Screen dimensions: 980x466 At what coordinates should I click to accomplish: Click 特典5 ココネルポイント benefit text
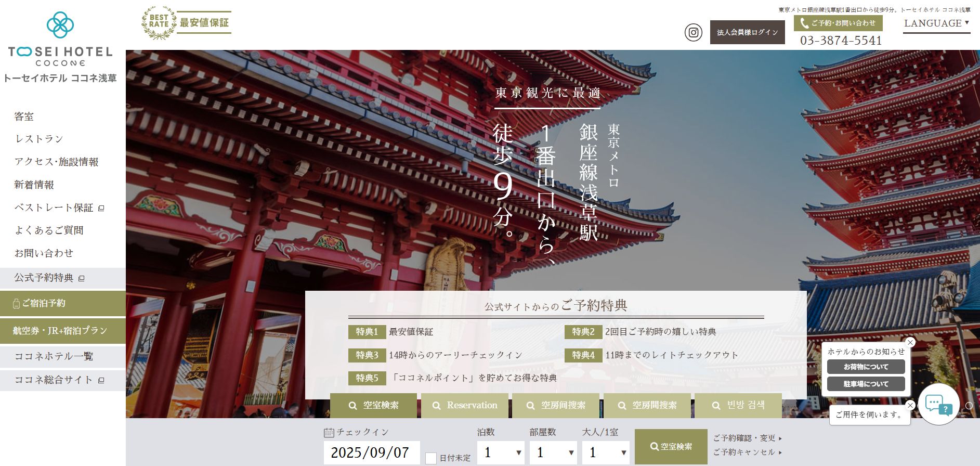point(473,378)
